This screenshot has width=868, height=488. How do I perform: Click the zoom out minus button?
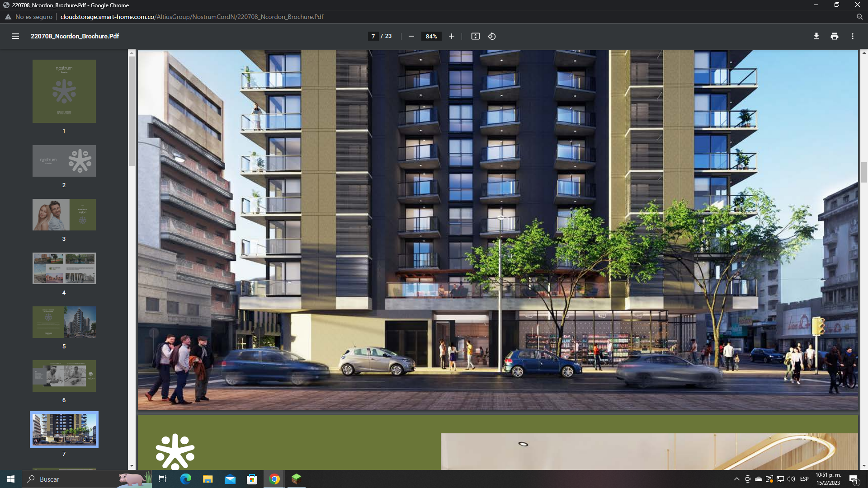coord(411,36)
